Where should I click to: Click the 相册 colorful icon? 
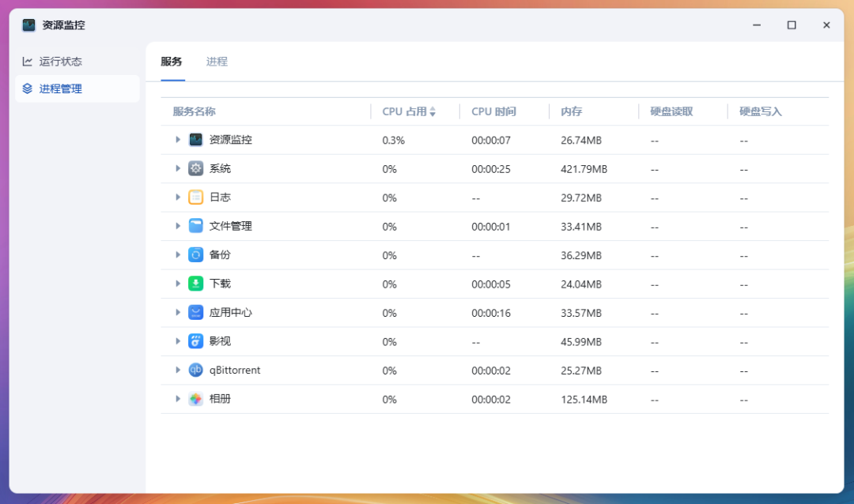click(195, 399)
